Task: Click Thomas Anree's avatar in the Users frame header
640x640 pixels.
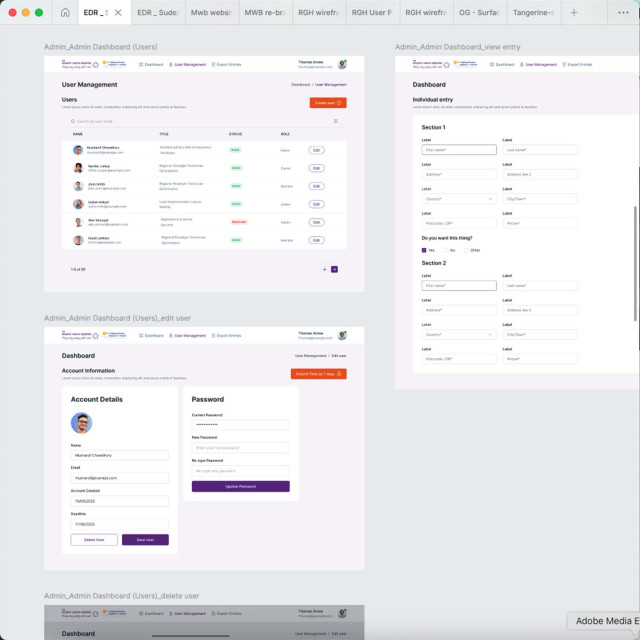Action: point(342,64)
